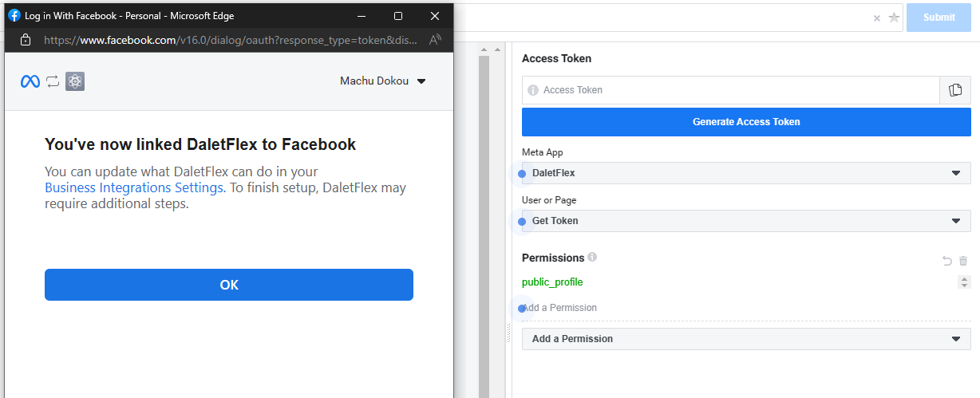
Task: Click the DaletFlex app gear icon
Action: point(75,81)
